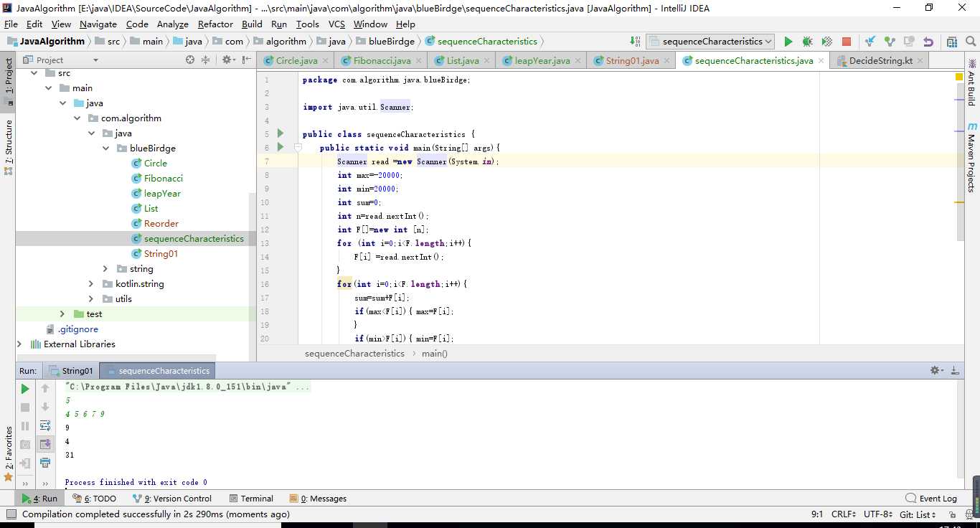Click the Search Everywhere magnifier icon

coord(970,42)
